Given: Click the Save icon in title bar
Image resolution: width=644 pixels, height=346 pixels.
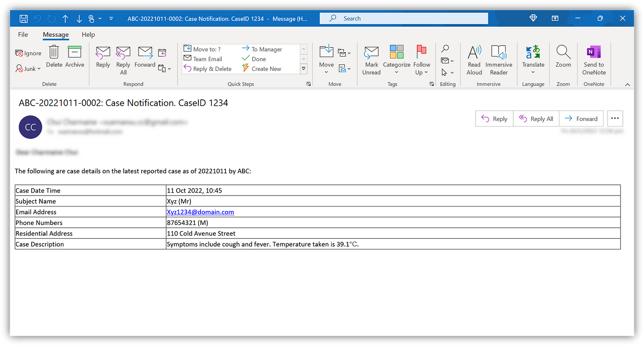Looking at the screenshot, I should click(x=23, y=18).
